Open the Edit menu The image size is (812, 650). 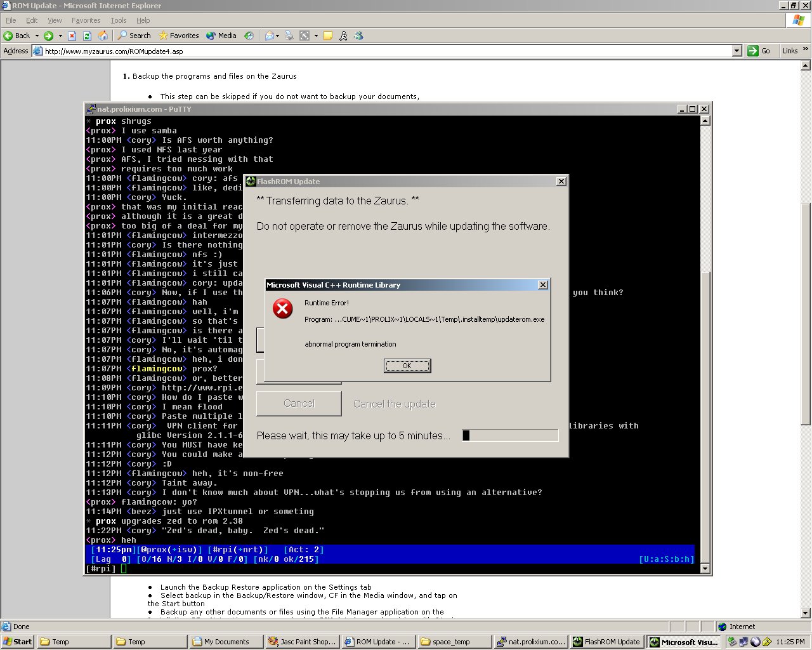click(x=32, y=20)
